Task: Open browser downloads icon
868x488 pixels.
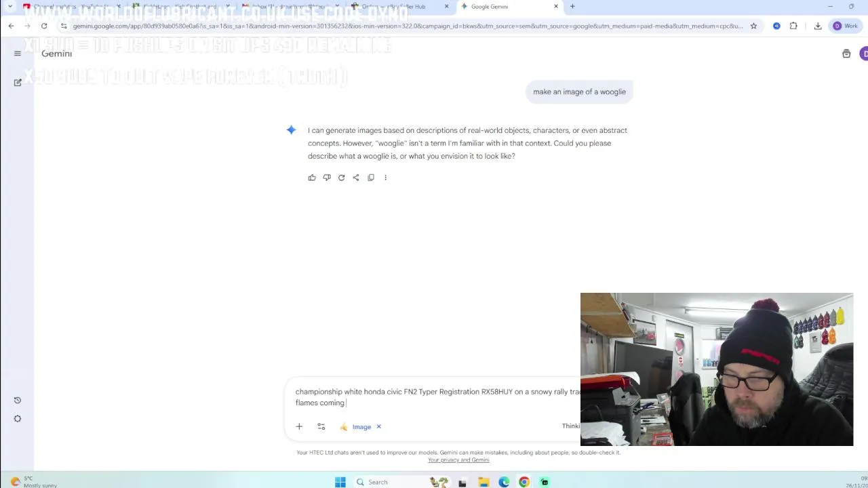Action: (x=818, y=26)
